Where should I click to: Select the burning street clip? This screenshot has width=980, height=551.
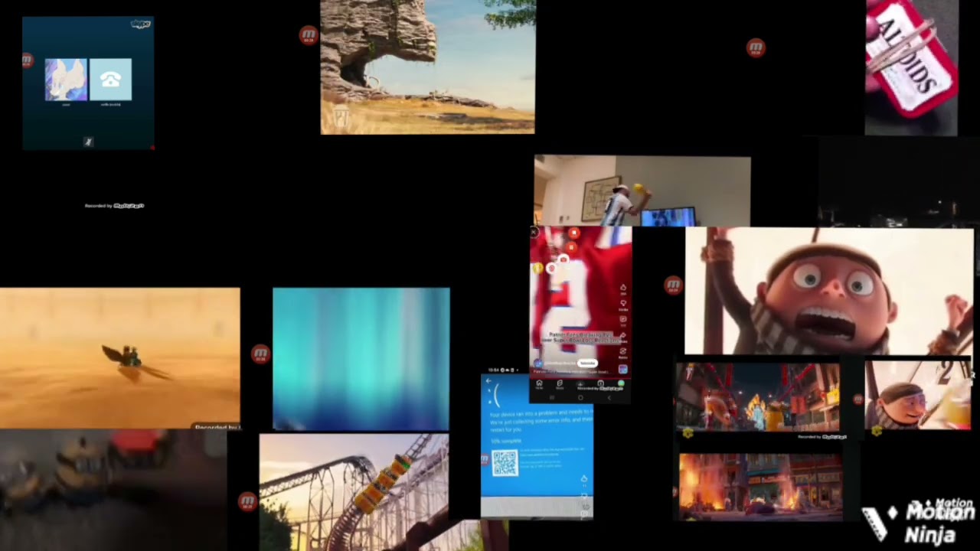[760, 487]
